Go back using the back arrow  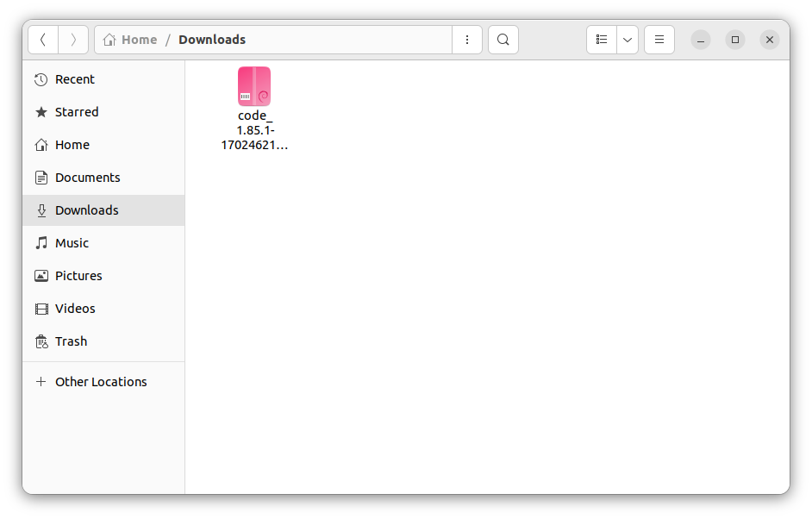pos(43,40)
